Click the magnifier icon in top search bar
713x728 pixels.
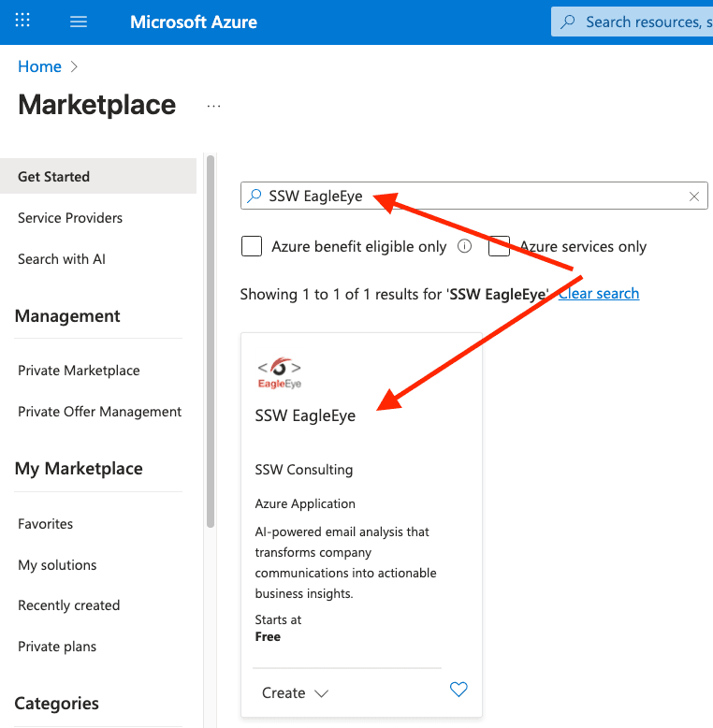(x=567, y=22)
